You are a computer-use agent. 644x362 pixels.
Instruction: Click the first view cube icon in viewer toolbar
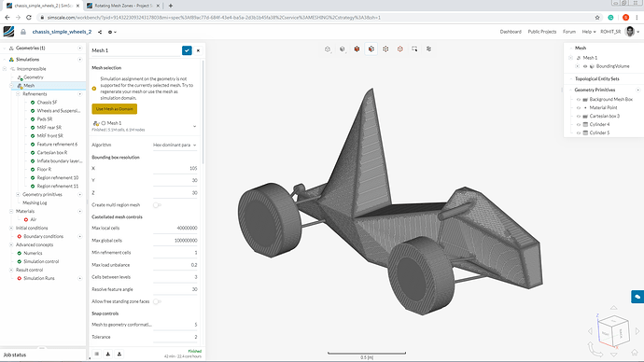[x=328, y=49]
